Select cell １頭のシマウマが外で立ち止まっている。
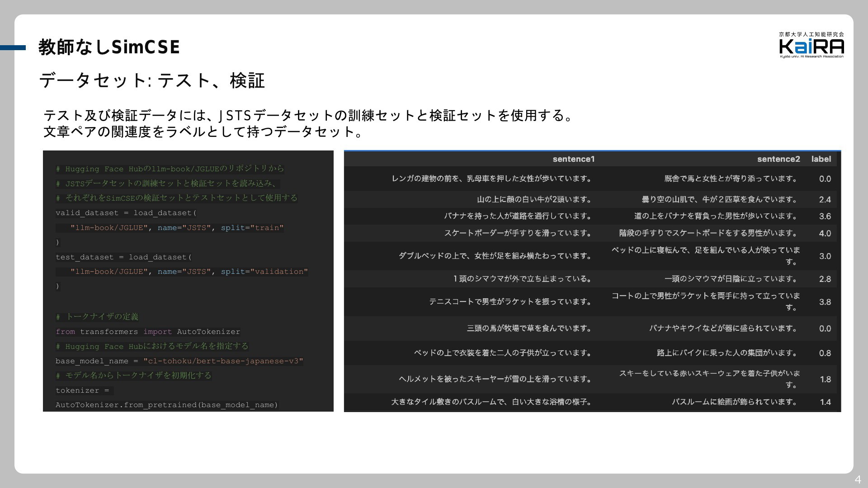The image size is (868, 488). pyautogui.click(x=523, y=279)
